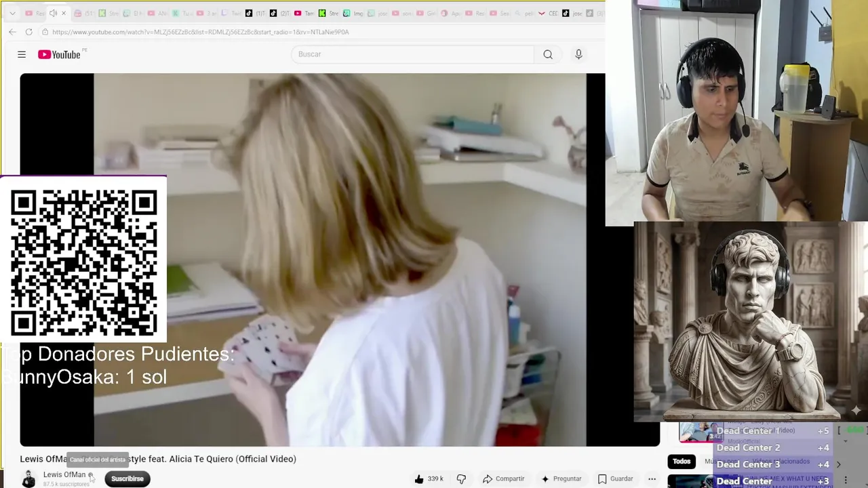The height and width of the screenshot is (488, 868).
Task: Like the video with thumbs up
Action: tap(429, 479)
